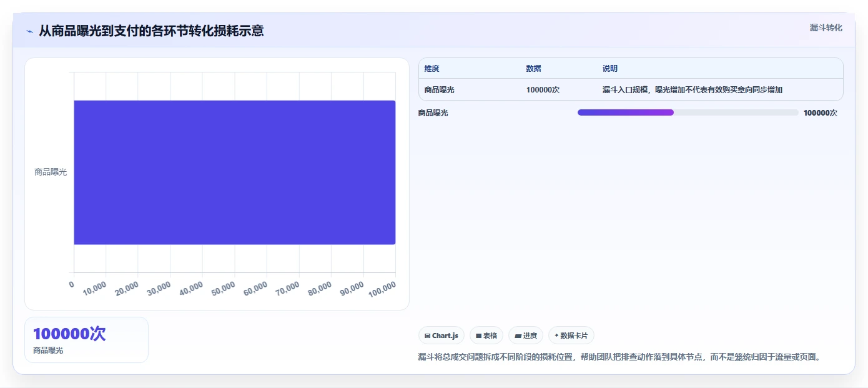Click the 表格 tag

click(x=486, y=336)
